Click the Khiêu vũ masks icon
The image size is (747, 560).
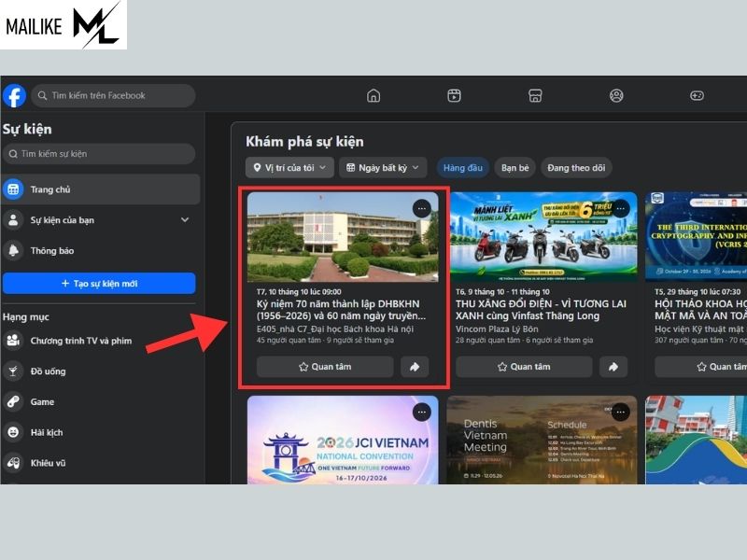click(x=13, y=463)
